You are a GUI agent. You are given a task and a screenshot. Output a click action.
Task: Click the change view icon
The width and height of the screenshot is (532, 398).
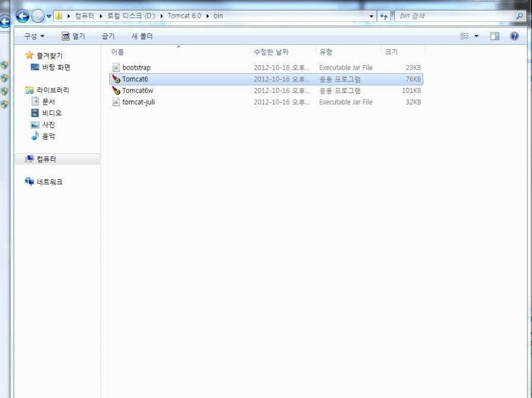pos(465,36)
